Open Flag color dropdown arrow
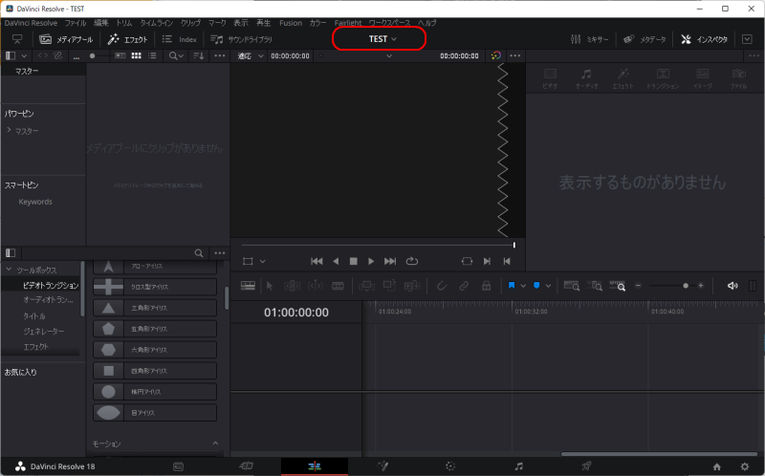This screenshot has width=765, height=476. (x=523, y=286)
